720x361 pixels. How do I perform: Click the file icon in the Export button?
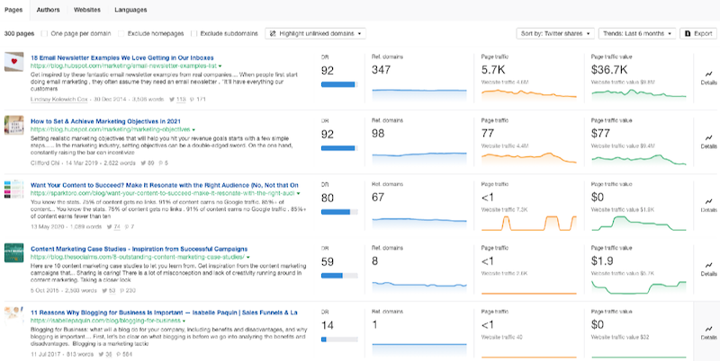click(687, 34)
